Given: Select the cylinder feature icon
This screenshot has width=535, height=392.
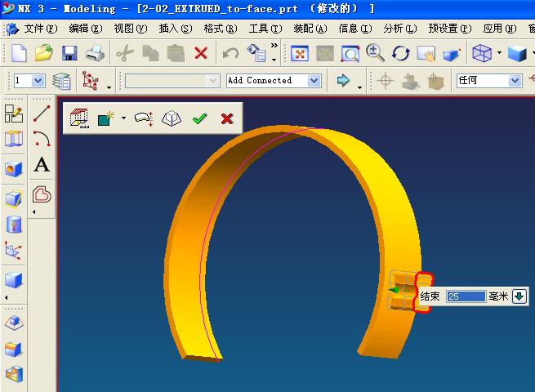Looking at the screenshot, I should (x=14, y=225).
